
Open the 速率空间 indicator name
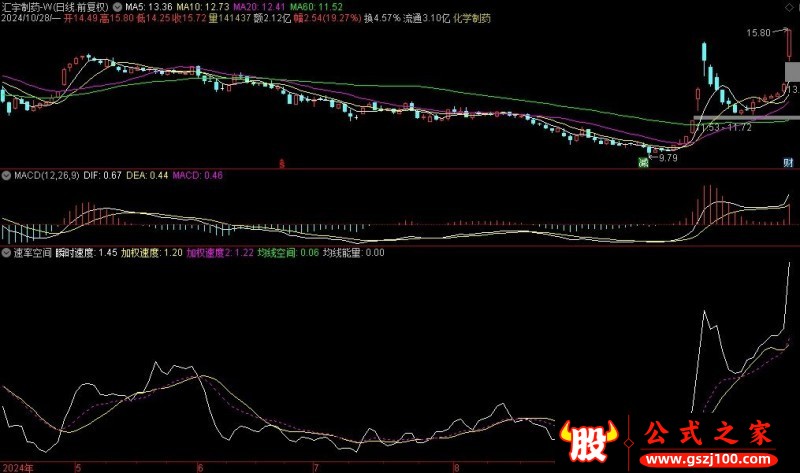click(x=33, y=253)
